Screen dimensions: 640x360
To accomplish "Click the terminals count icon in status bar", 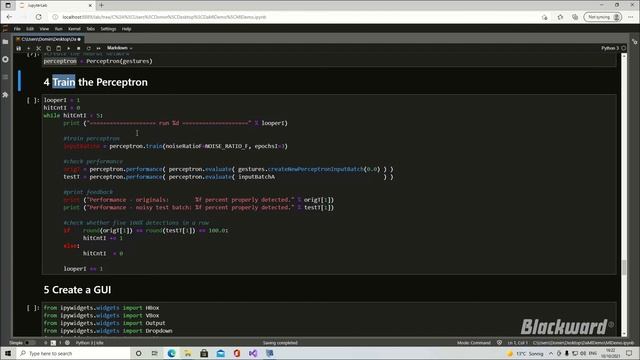I will [53, 343].
